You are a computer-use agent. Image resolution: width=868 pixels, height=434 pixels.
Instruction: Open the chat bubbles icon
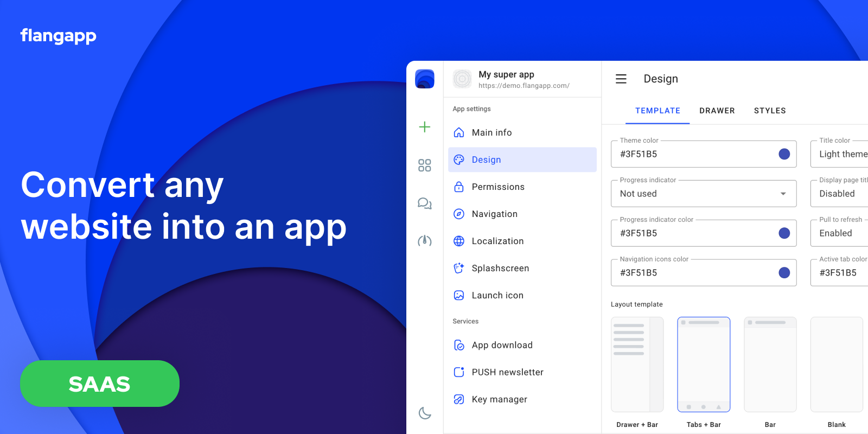tap(425, 203)
